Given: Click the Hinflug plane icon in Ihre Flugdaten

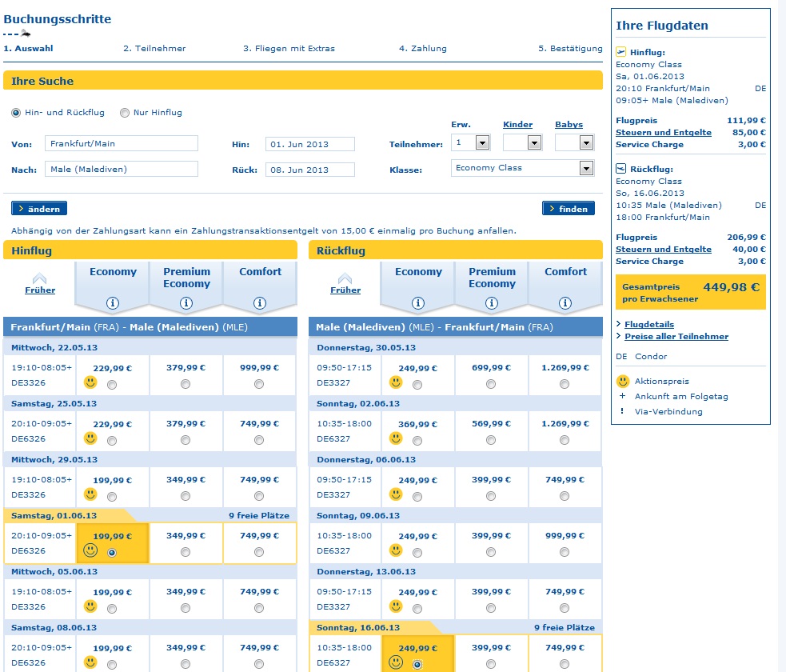Looking at the screenshot, I should [621, 52].
